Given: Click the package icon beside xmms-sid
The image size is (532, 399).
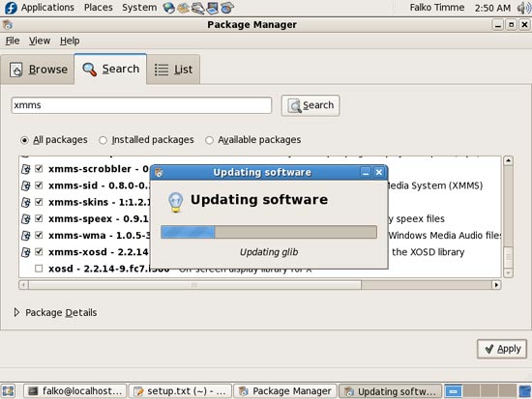Looking at the screenshot, I should click(x=26, y=185).
